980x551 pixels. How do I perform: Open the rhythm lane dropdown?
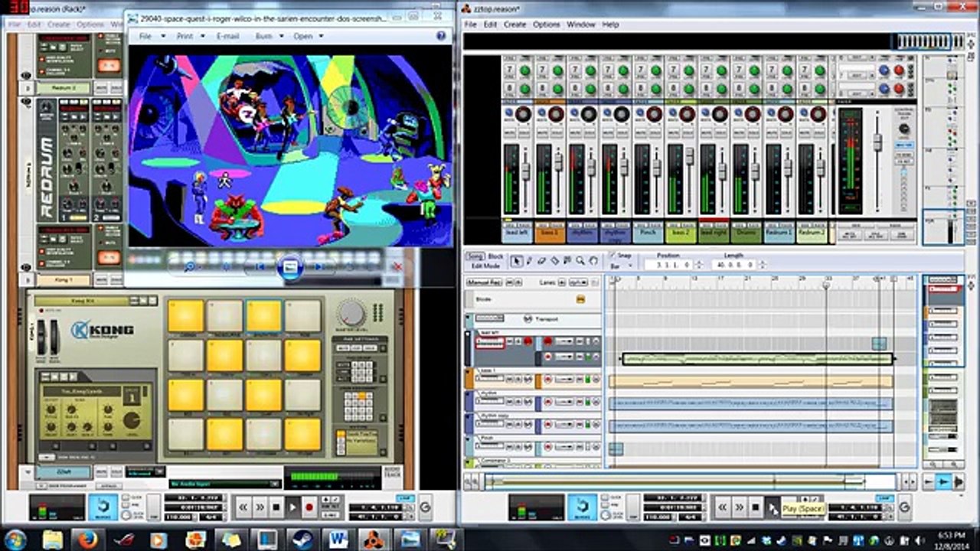pos(564,401)
